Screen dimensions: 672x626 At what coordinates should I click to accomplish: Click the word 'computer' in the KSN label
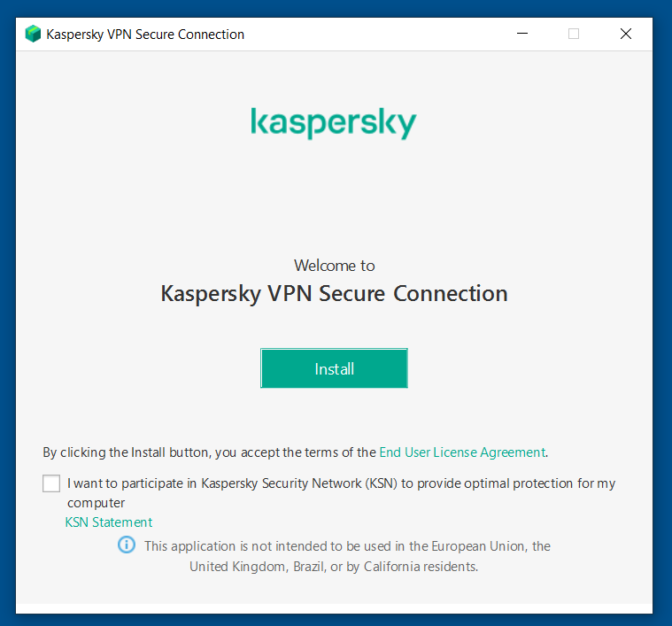point(96,503)
